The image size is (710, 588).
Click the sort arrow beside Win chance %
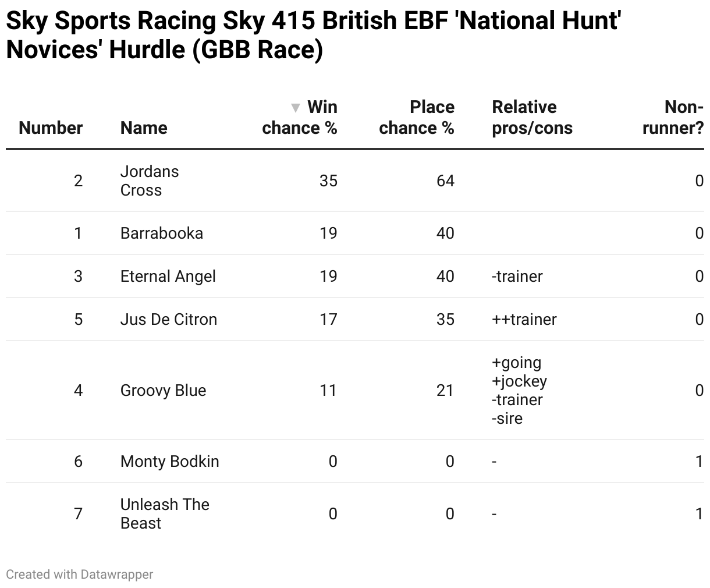(x=296, y=108)
